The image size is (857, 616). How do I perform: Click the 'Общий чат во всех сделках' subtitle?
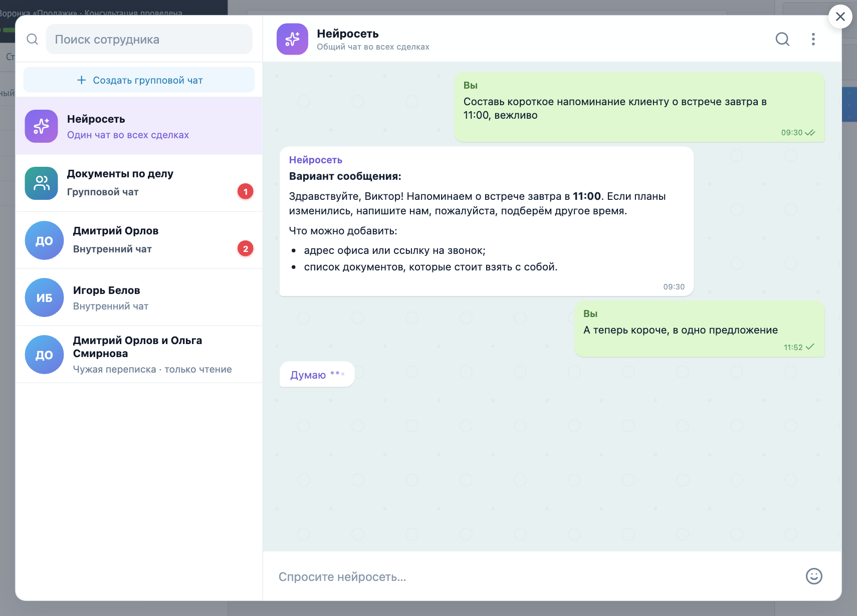coord(373,47)
